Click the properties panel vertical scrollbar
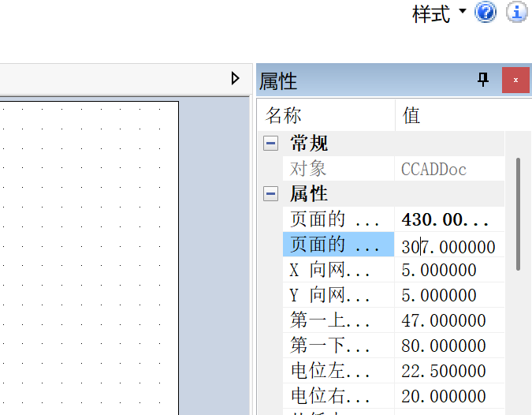The height and width of the screenshot is (415, 532). coord(518,214)
